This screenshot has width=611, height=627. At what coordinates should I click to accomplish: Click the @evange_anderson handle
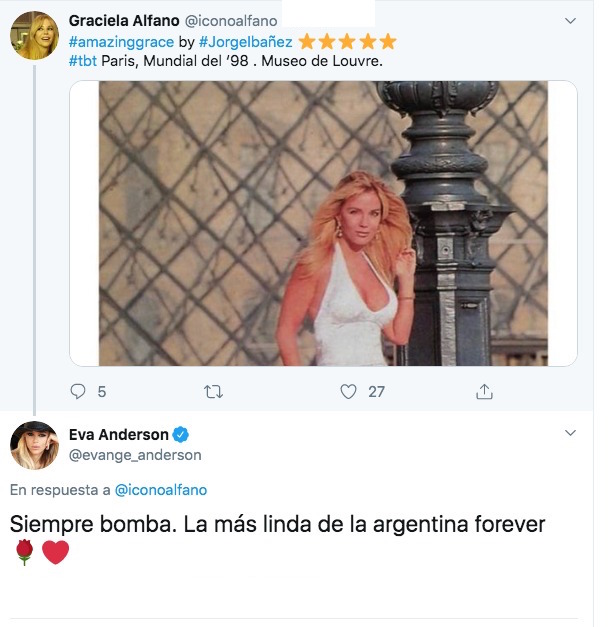pos(135,455)
